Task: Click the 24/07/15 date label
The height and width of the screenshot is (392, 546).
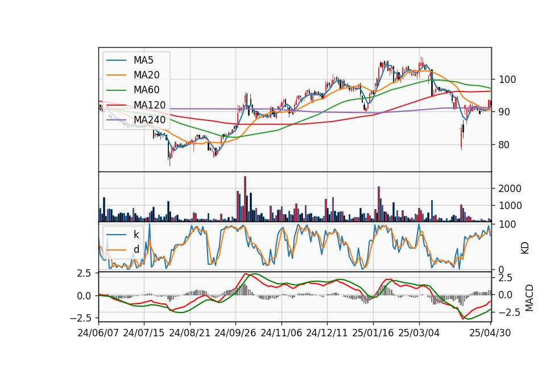Action: [144, 333]
